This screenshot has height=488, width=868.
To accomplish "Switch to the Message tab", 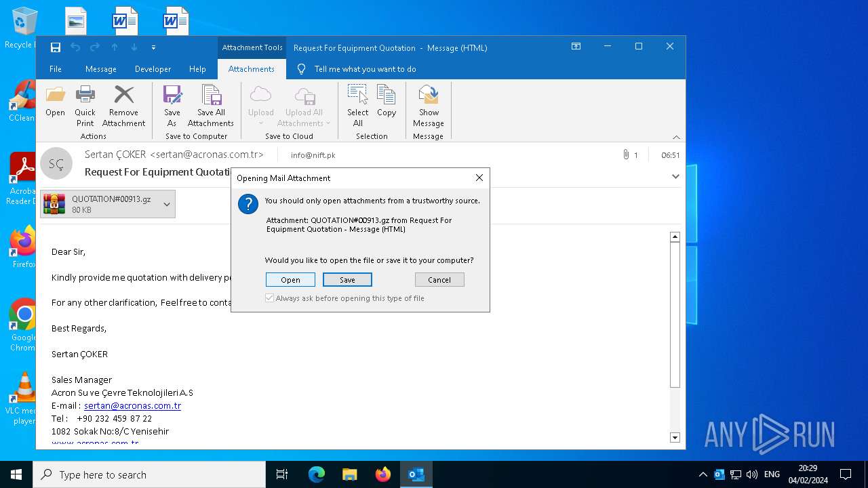I will pyautogui.click(x=101, y=69).
